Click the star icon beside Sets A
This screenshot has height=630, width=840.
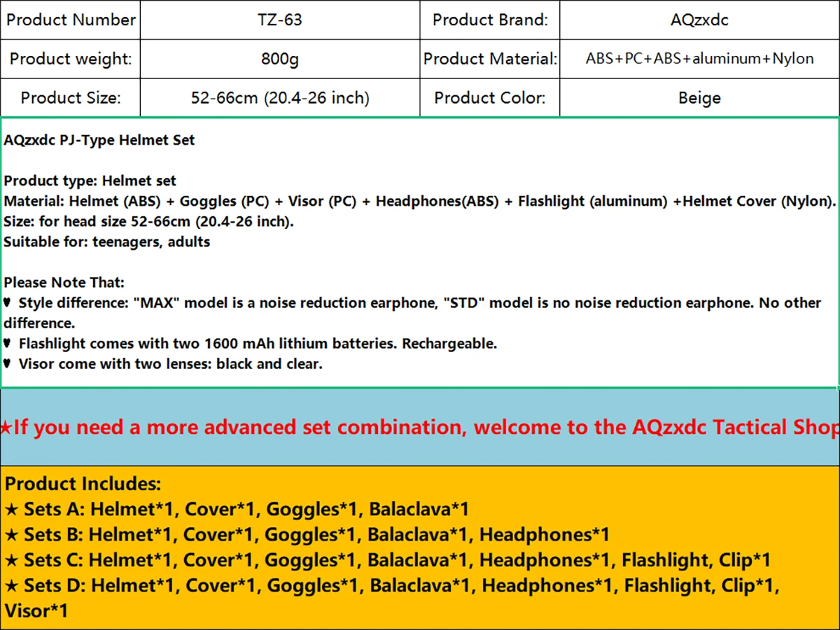[12, 509]
